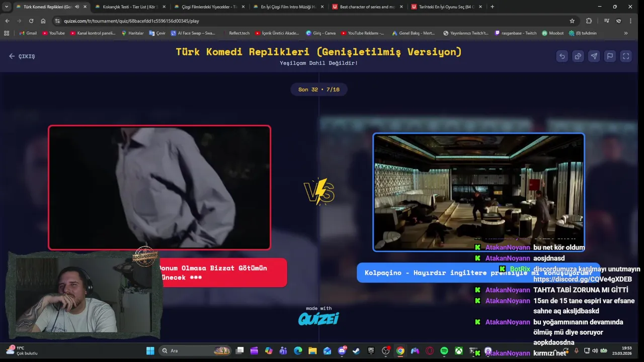Expand the bookmarks overflow chevron
Screen dimensions: 644x362
point(626,33)
